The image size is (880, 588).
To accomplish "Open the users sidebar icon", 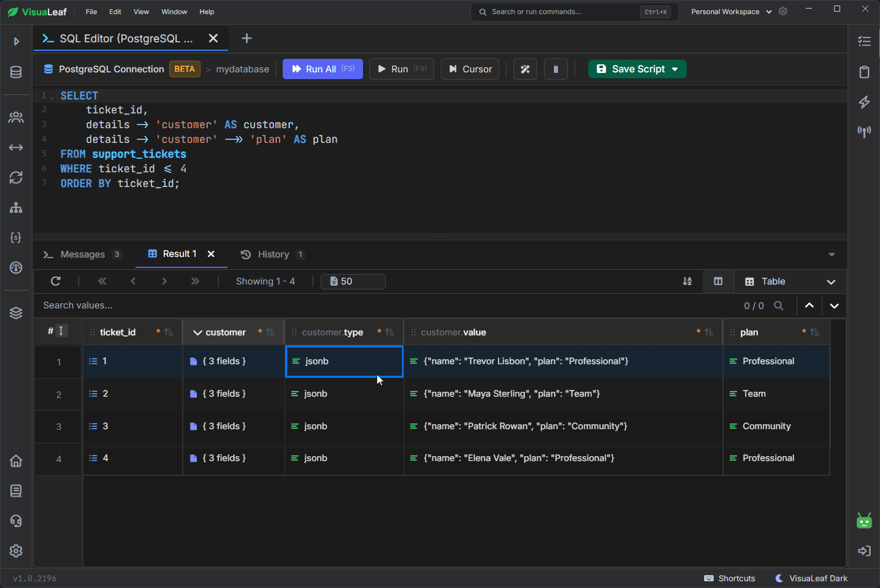I will pos(16,117).
